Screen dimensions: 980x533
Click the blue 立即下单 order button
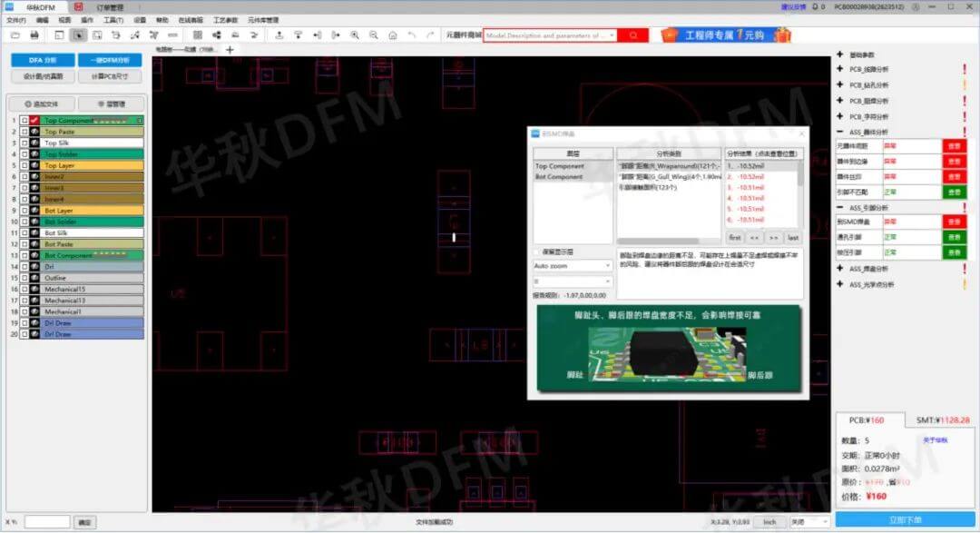pyautogui.click(x=905, y=520)
